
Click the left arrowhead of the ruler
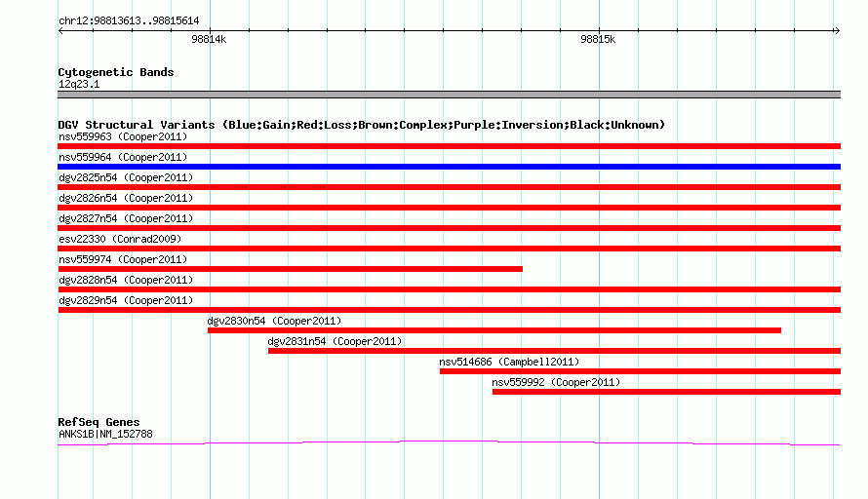[x=60, y=31]
